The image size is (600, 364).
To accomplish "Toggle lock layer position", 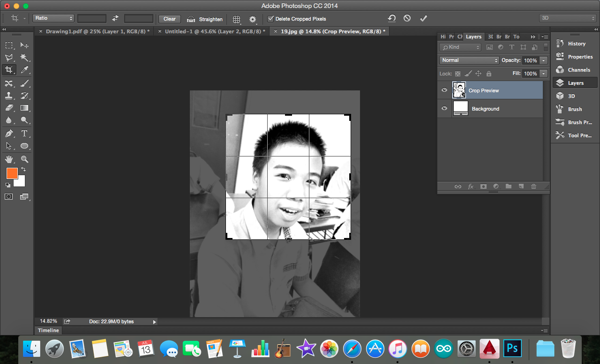I will (x=479, y=74).
